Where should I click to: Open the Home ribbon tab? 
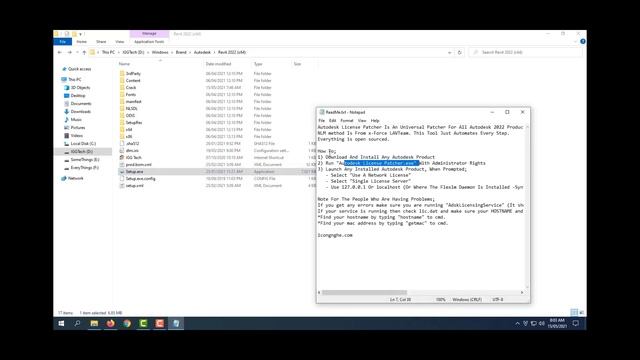pos(82,42)
